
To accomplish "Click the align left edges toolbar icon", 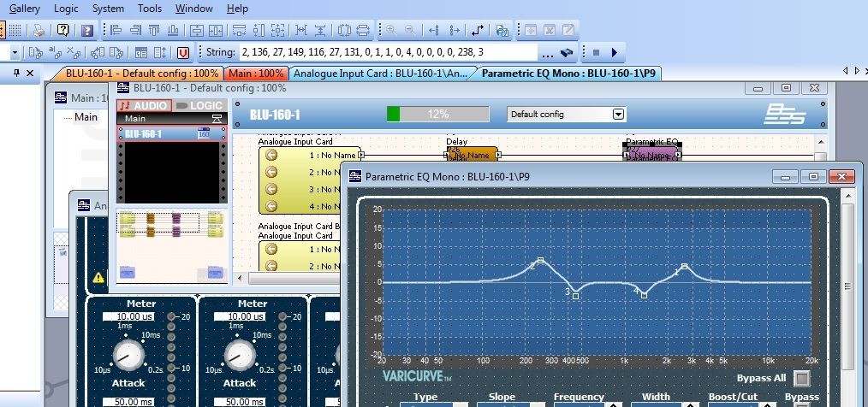I will coord(116,30).
